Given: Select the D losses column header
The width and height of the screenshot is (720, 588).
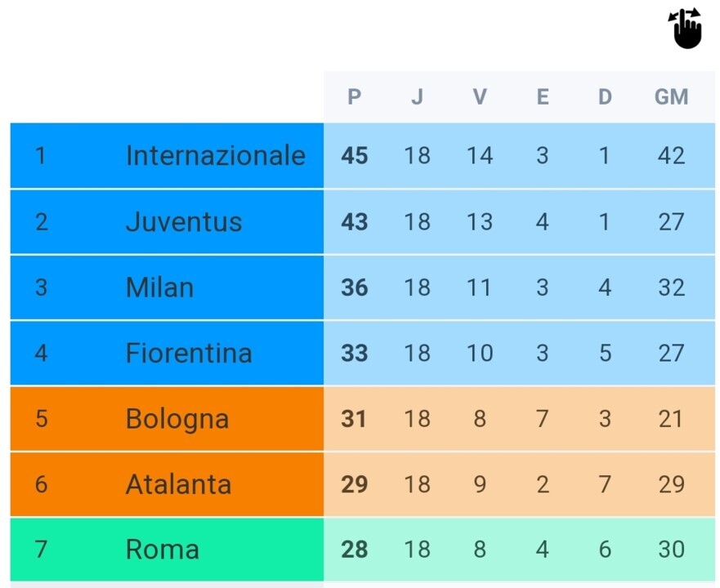Looking at the screenshot, I should pos(605,97).
